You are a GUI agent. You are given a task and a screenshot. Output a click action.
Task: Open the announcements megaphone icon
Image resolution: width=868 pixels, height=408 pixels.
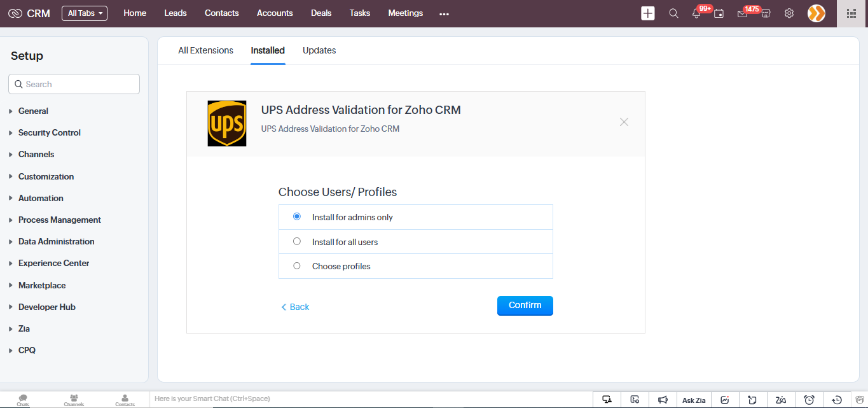click(663, 400)
